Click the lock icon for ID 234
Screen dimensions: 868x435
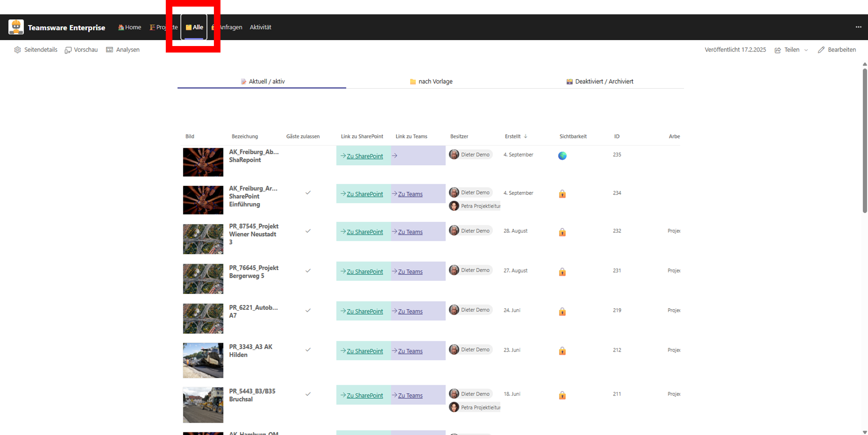coord(562,194)
